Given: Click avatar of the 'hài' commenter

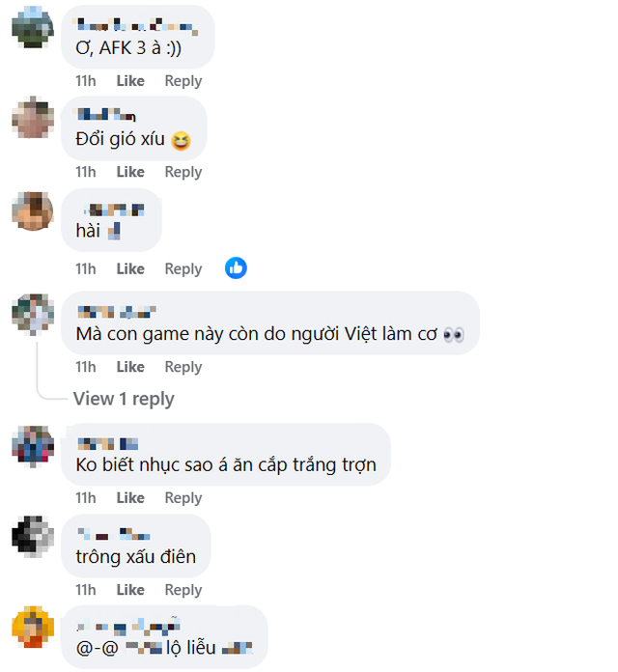Looking at the screenshot, I should 32,210.
